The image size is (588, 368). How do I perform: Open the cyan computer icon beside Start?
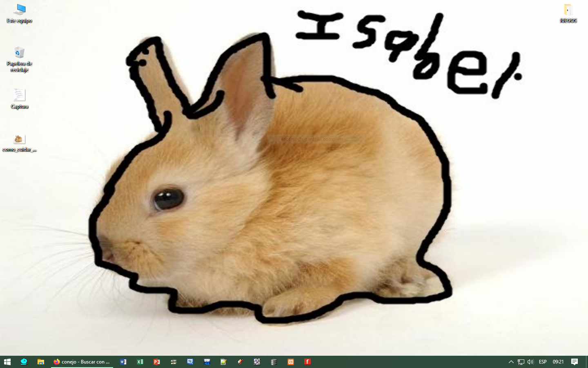(x=24, y=362)
